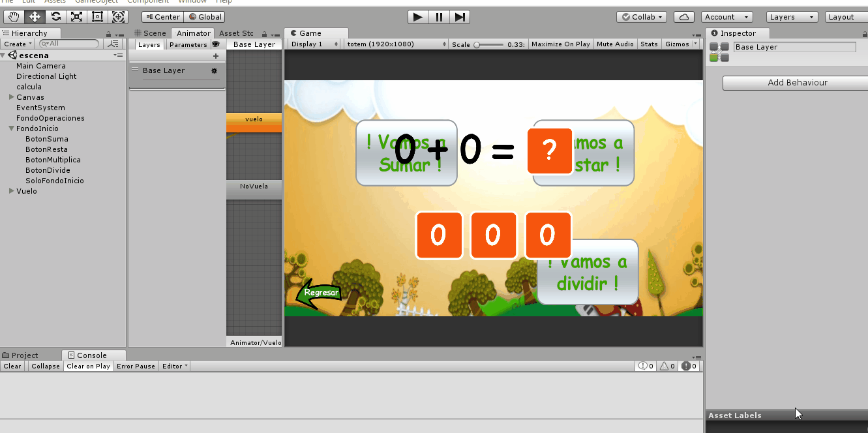Click the Game view Scale slider
The height and width of the screenshot is (433, 868).
pyautogui.click(x=489, y=44)
